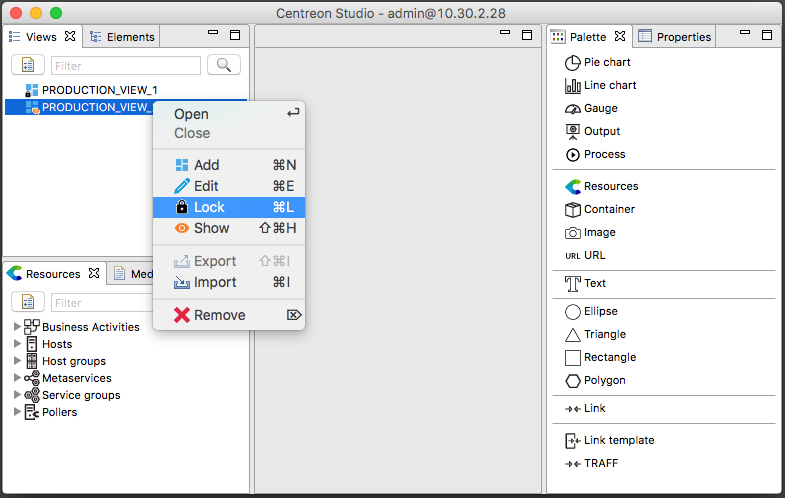Click the Hosts server icon
The image size is (785, 498).
pyautogui.click(x=32, y=344)
